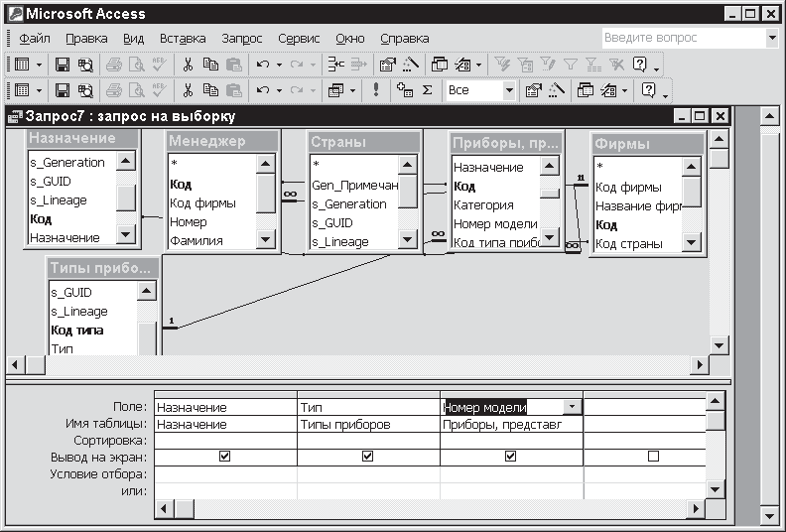Uncheck show checkbox in the Тип column
The height and width of the screenshot is (532, 786).
pyautogui.click(x=367, y=457)
